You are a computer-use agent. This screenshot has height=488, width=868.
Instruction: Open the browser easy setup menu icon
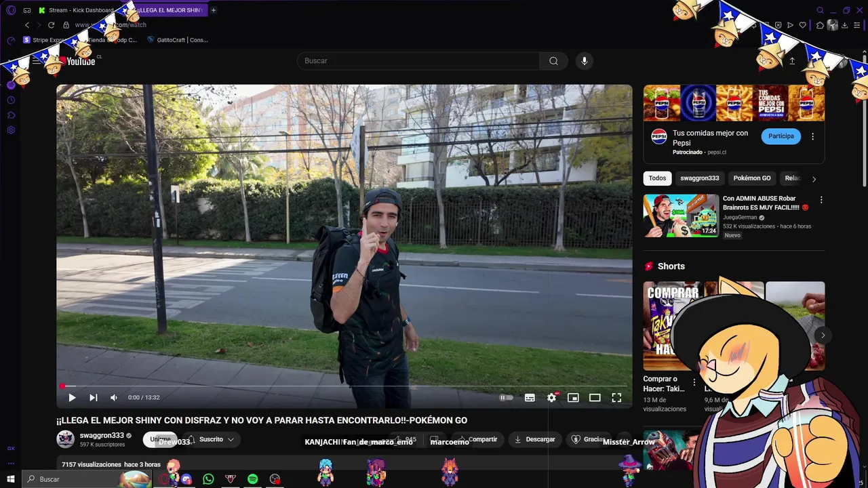pyautogui.click(x=856, y=25)
